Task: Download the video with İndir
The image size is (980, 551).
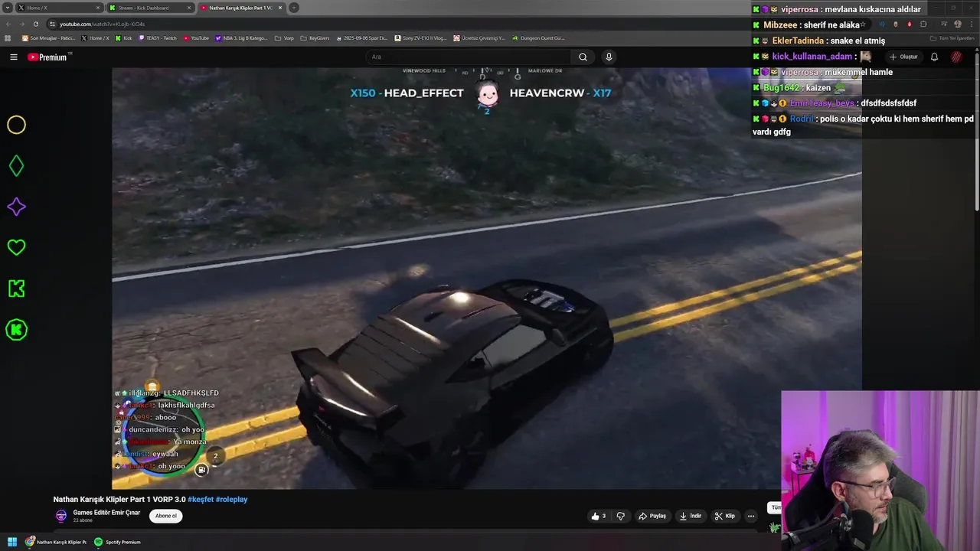Action: click(x=691, y=516)
